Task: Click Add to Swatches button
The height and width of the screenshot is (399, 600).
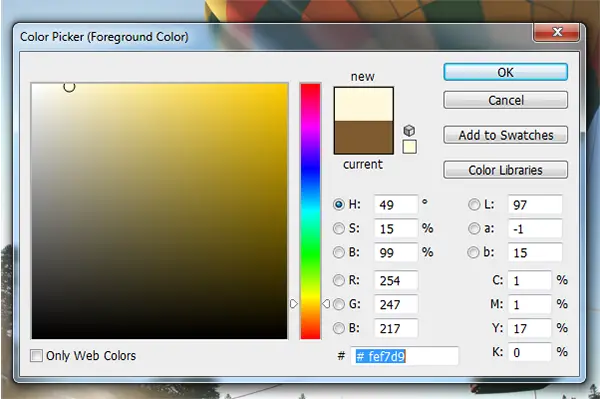Action: [x=505, y=135]
